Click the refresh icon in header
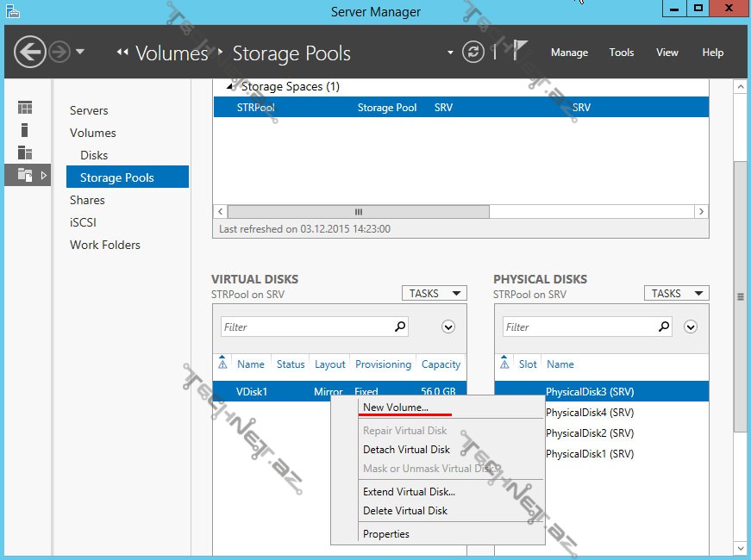 pyautogui.click(x=473, y=53)
